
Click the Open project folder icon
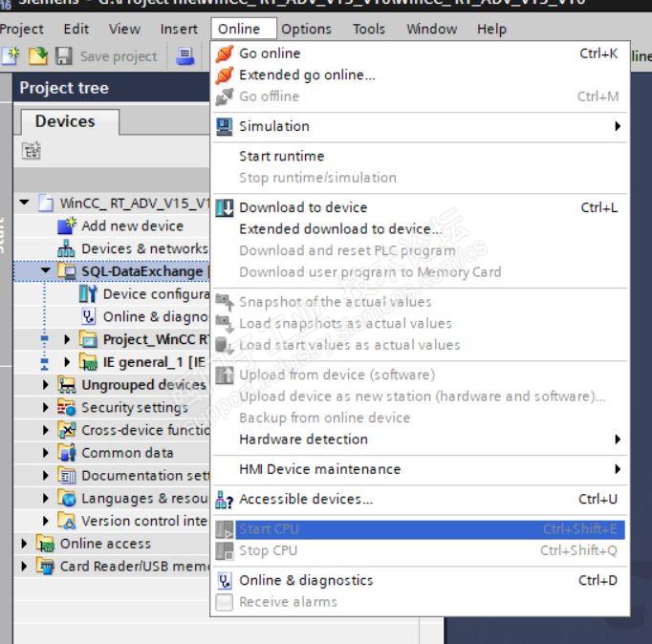pyautogui.click(x=38, y=56)
